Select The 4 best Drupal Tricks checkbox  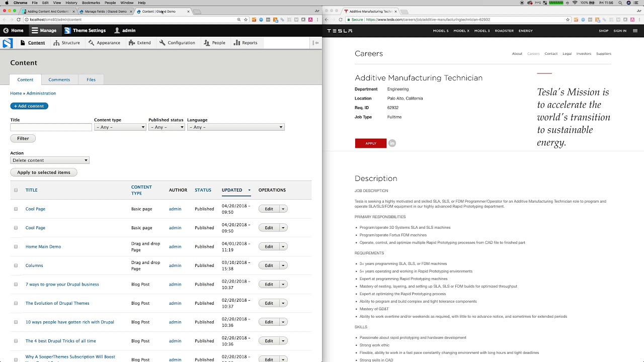coord(16,341)
